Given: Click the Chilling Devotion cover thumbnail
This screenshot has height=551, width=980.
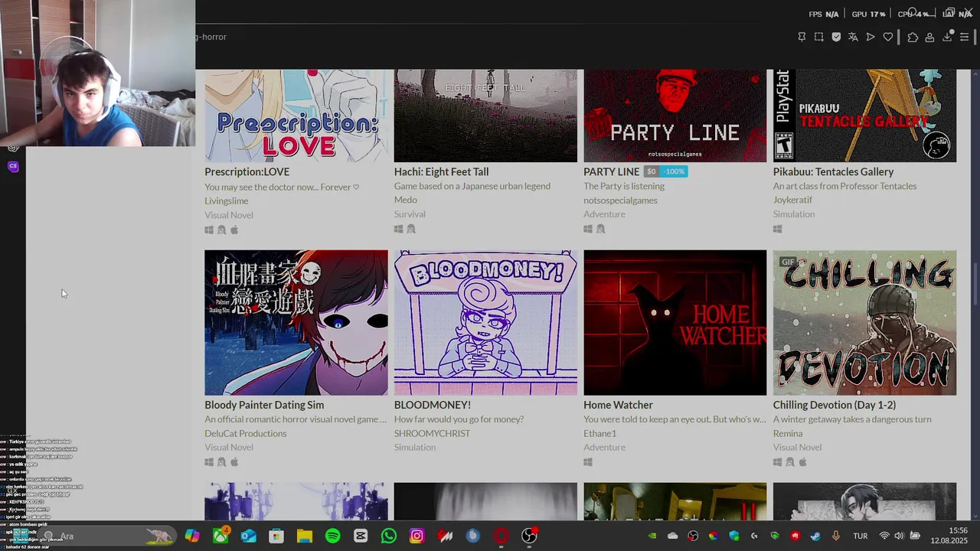Looking at the screenshot, I should click(x=864, y=323).
